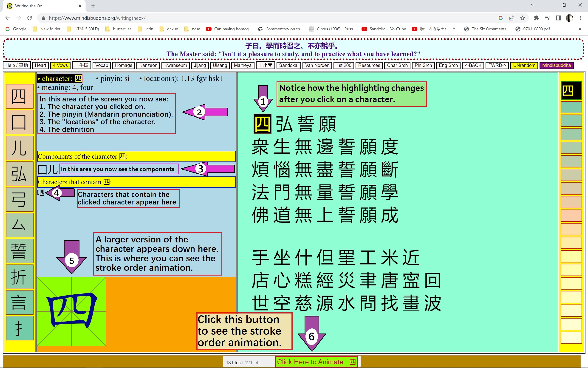Click the Pin Srch button
588x368 pixels.
pyautogui.click(x=423, y=66)
